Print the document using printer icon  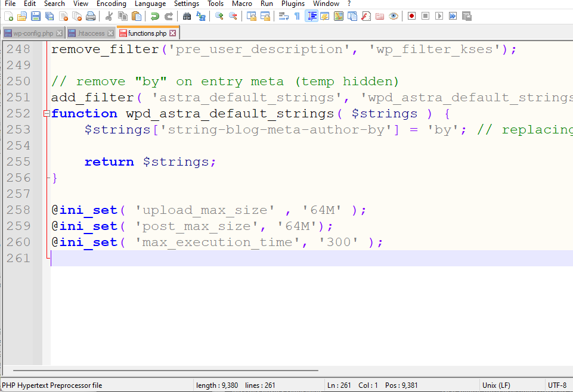pyautogui.click(x=91, y=16)
